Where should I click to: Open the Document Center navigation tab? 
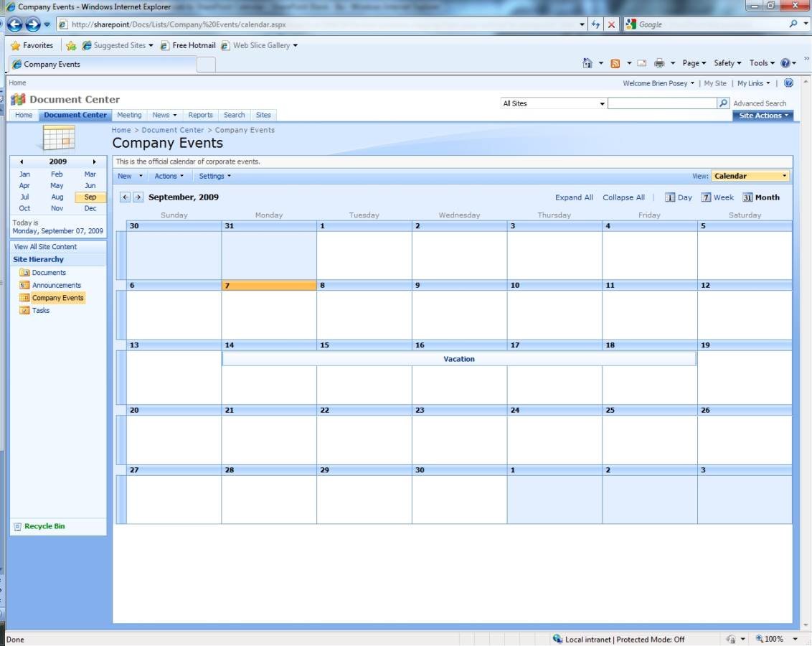(75, 115)
